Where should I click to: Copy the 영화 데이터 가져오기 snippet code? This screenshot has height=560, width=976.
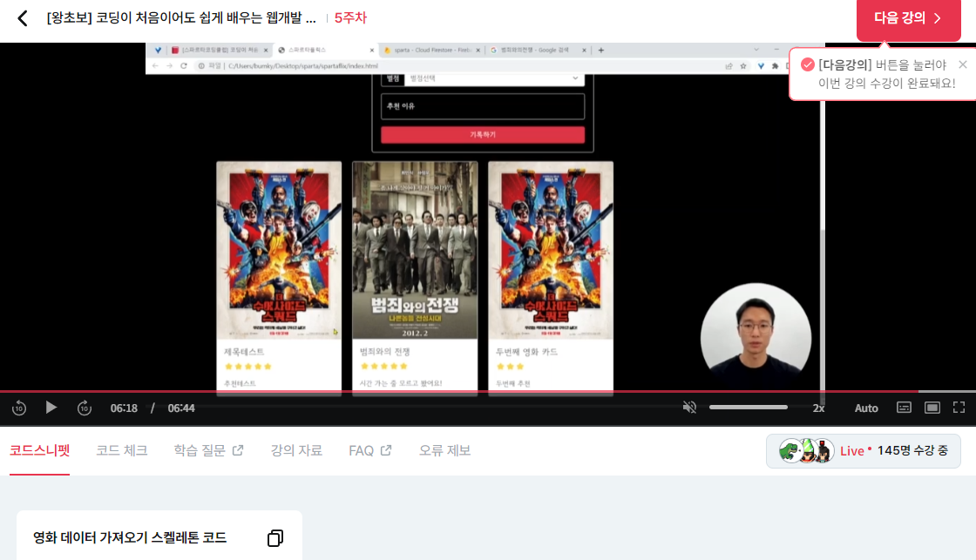point(275,538)
